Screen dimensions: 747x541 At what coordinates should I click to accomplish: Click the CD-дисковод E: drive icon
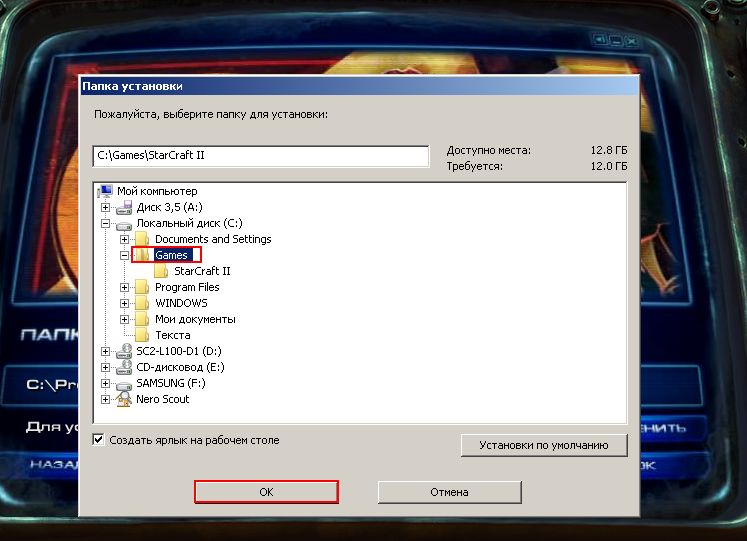pos(124,367)
